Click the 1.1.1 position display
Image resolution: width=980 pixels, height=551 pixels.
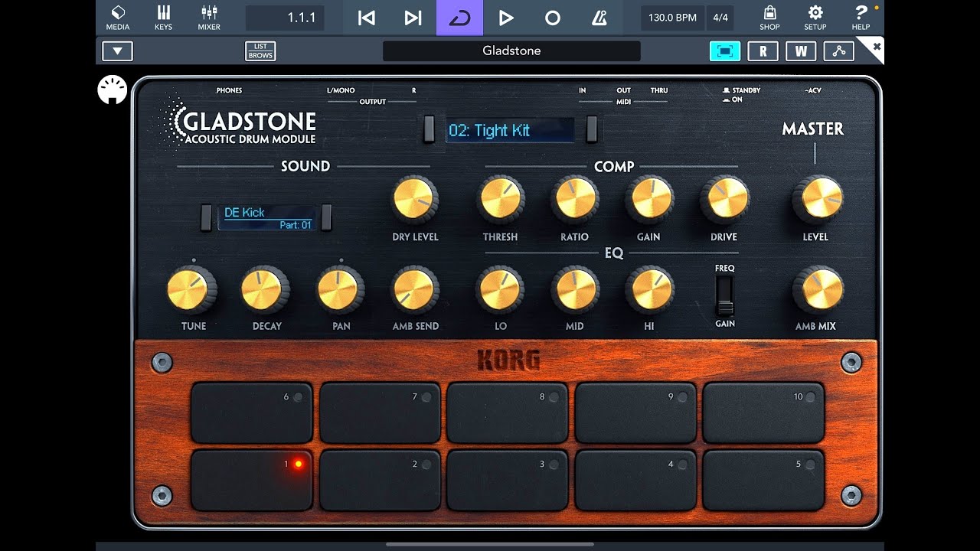coord(285,18)
